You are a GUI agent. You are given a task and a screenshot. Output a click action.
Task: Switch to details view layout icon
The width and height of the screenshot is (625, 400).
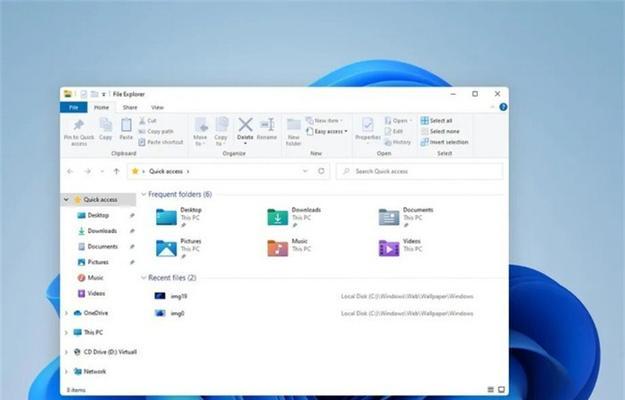pyautogui.click(x=491, y=389)
